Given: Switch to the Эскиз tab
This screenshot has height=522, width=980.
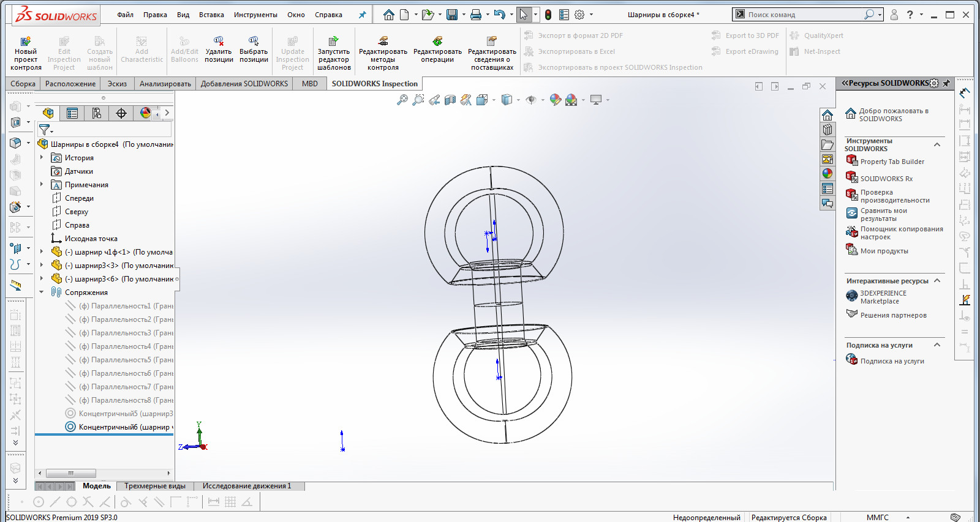Looking at the screenshot, I should (x=117, y=84).
